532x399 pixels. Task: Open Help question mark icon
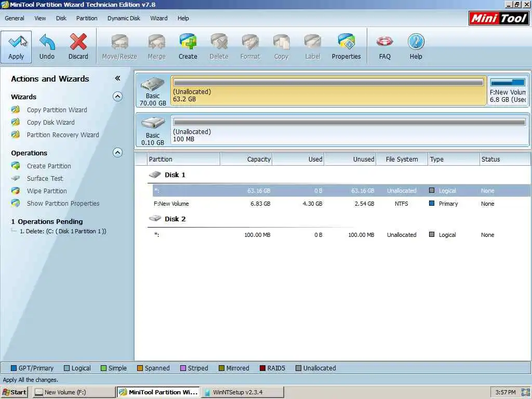point(416,47)
